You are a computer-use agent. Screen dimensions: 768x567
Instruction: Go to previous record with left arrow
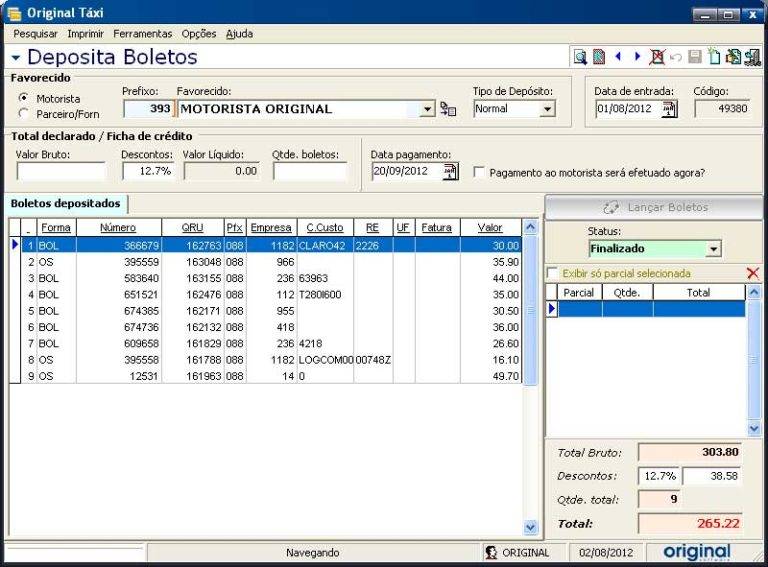(618, 58)
